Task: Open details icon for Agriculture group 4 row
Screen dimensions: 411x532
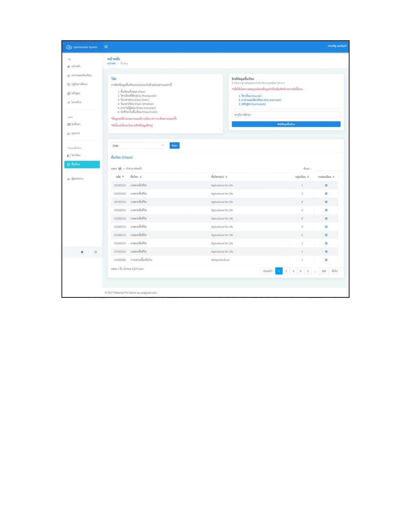Action: click(x=326, y=219)
